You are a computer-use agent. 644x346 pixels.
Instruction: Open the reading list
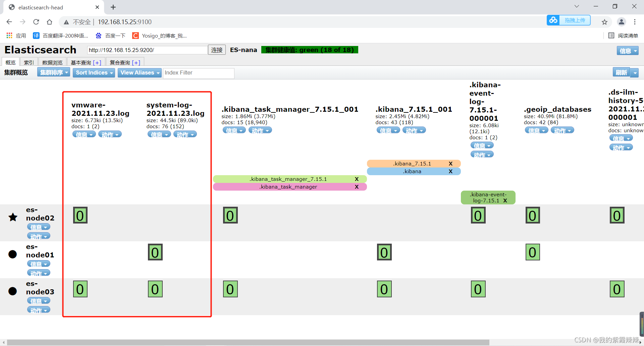tap(623, 36)
